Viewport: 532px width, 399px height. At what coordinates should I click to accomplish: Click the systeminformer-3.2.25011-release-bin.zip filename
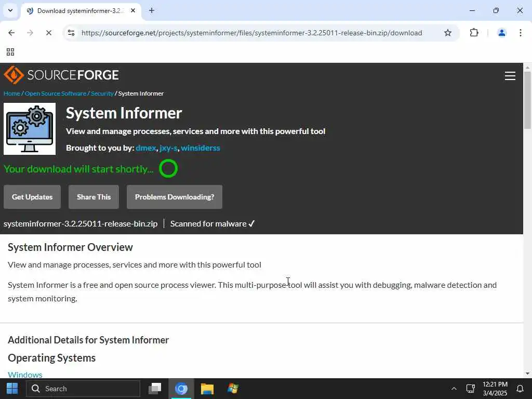(81, 223)
